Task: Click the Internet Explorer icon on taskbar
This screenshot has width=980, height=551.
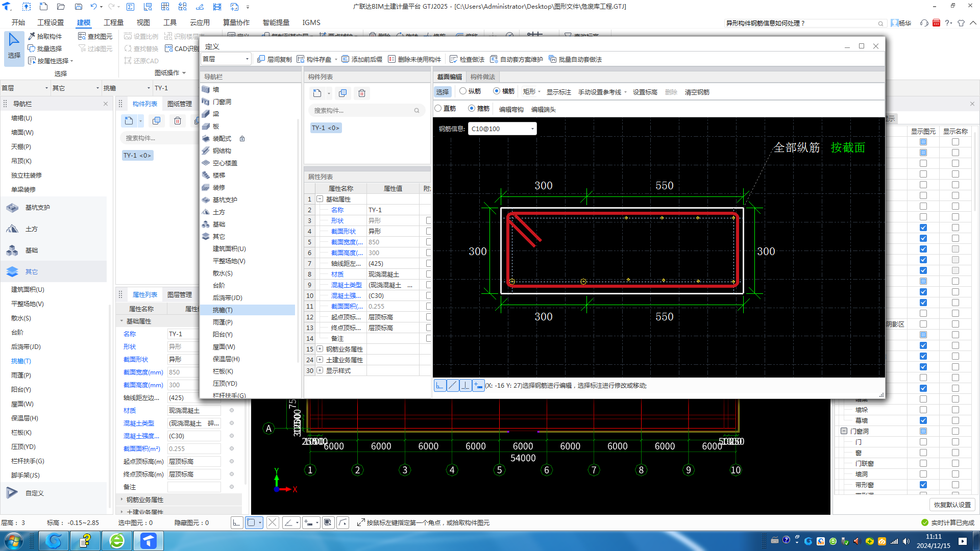Action: tap(117, 541)
